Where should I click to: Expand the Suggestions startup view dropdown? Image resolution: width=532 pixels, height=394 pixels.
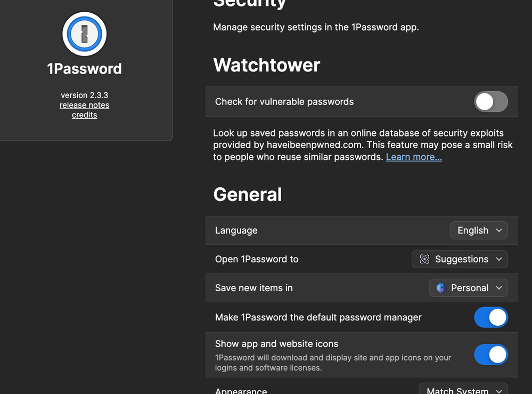click(460, 259)
